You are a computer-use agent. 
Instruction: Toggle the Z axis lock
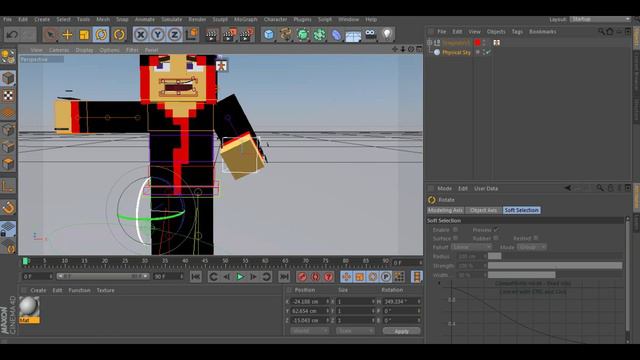[174, 35]
